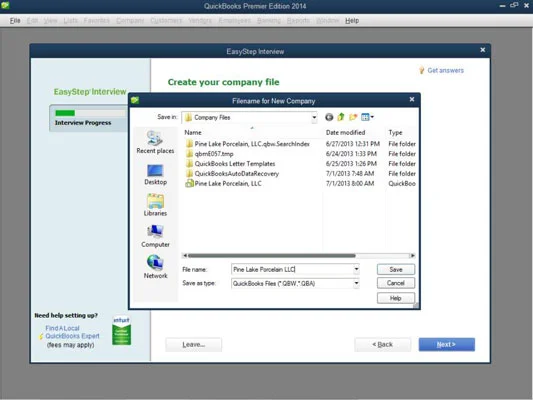The height and width of the screenshot is (400, 533).
Task: Go up one folder level
Action: [x=341, y=117]
